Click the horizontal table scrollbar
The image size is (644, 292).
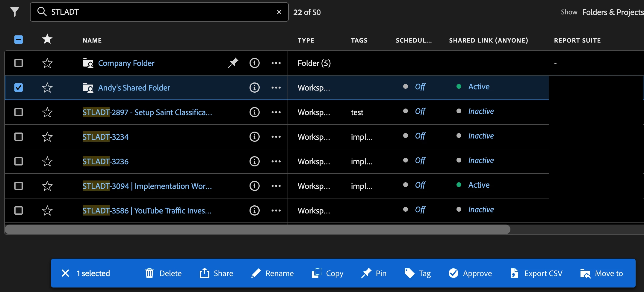tap(258, 229)
